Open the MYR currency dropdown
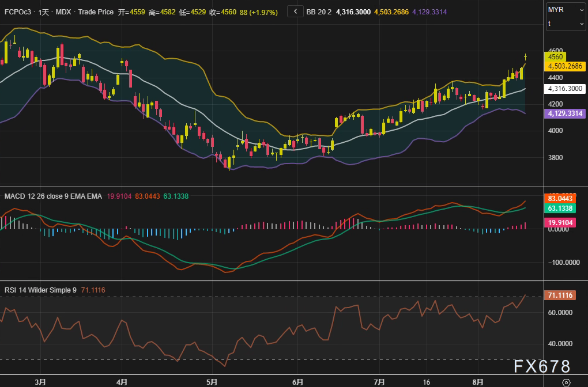 566,10
